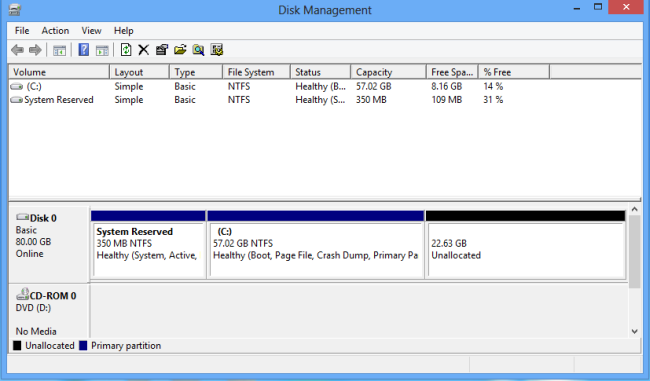This screenshot has width=650, height=381.
Task: Open the Help question mark icon
Action: coord(84,50)
